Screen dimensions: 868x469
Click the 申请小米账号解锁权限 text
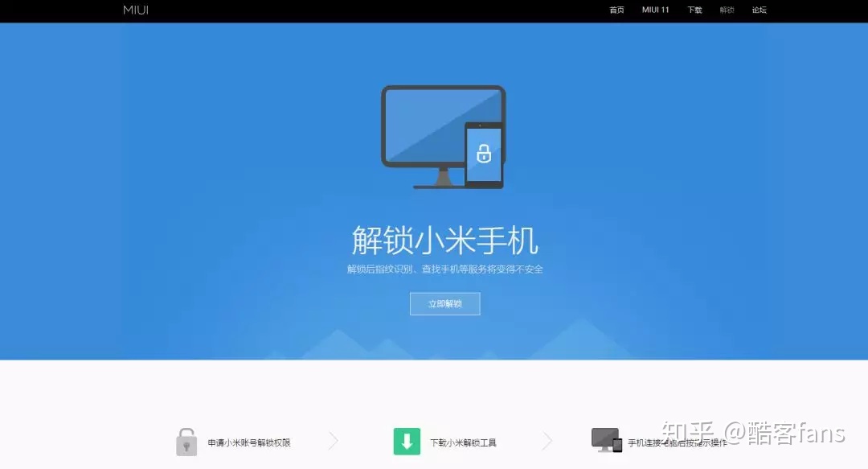point(249,442)
